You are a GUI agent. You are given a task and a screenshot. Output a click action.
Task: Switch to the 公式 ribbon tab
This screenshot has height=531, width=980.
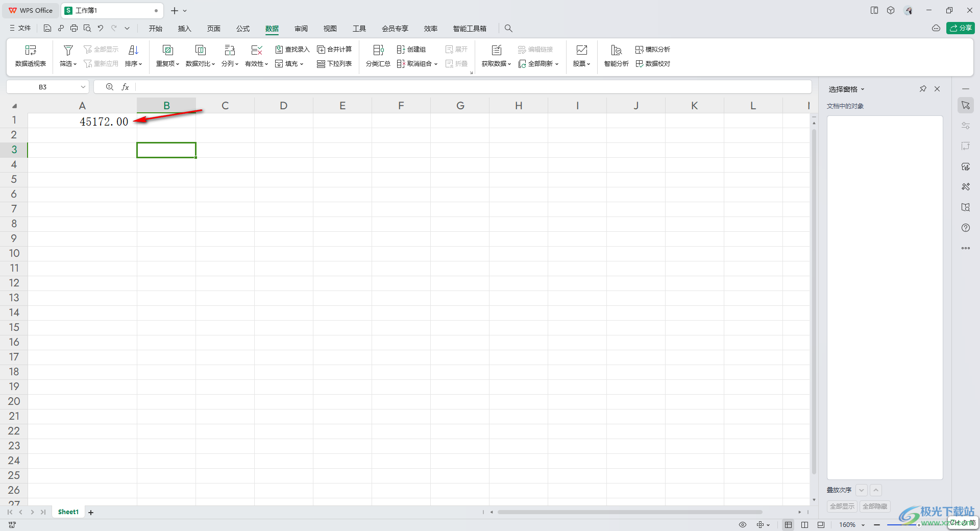243,29
